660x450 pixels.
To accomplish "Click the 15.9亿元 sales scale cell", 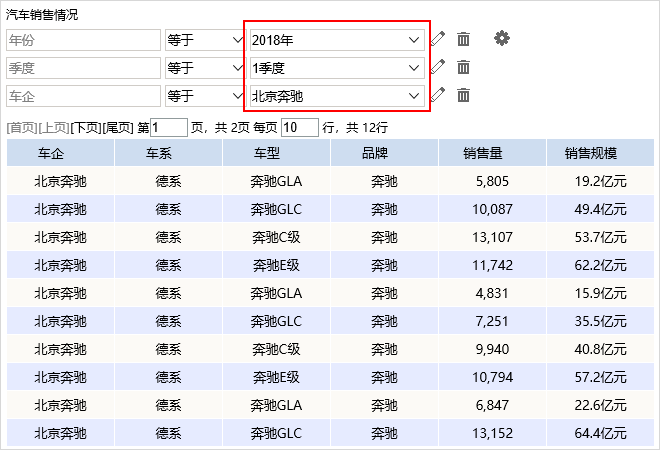I will point(600,293).
